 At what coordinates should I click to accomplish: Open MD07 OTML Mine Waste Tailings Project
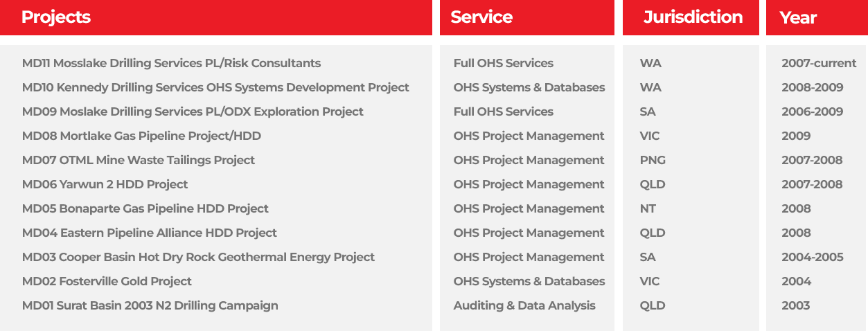pos(139,160)
